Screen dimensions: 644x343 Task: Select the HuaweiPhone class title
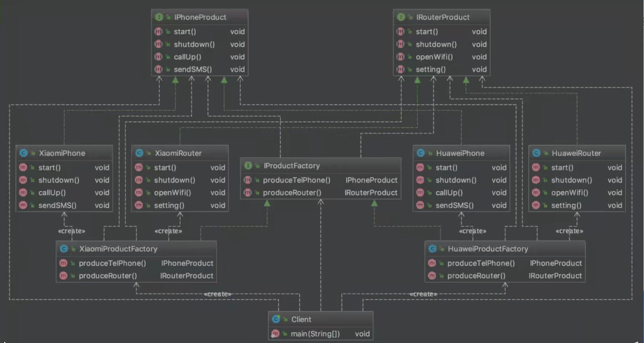[x=460, y=153]
